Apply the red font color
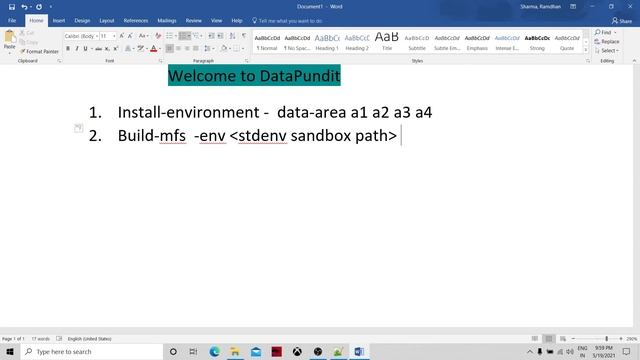640x360 pixels. [x=153, y=49]
